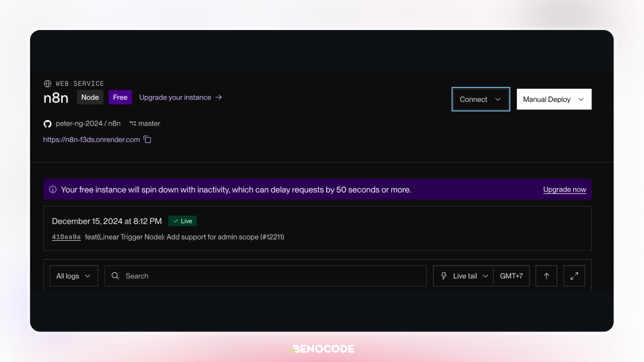Click the globe icon beside WEB SERVICE

(47, 84)
